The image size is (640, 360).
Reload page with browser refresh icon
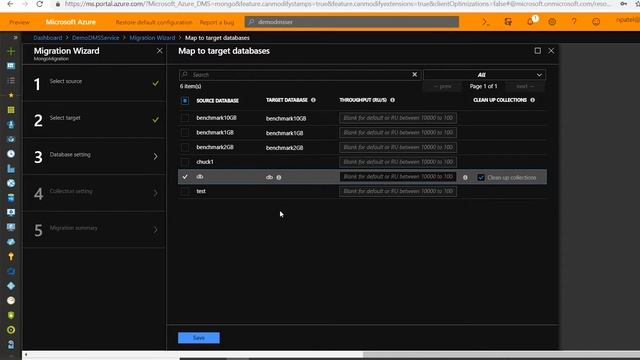40,4
